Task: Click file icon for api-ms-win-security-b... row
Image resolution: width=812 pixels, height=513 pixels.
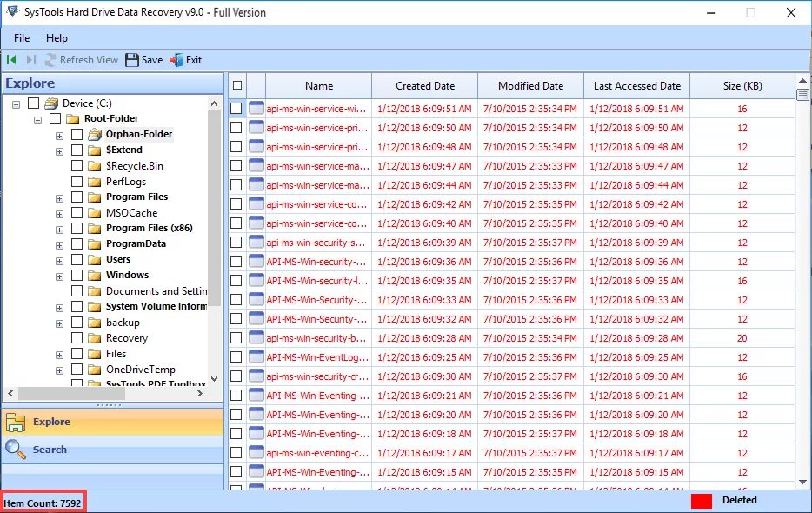Action: click(x=256, y=338)
